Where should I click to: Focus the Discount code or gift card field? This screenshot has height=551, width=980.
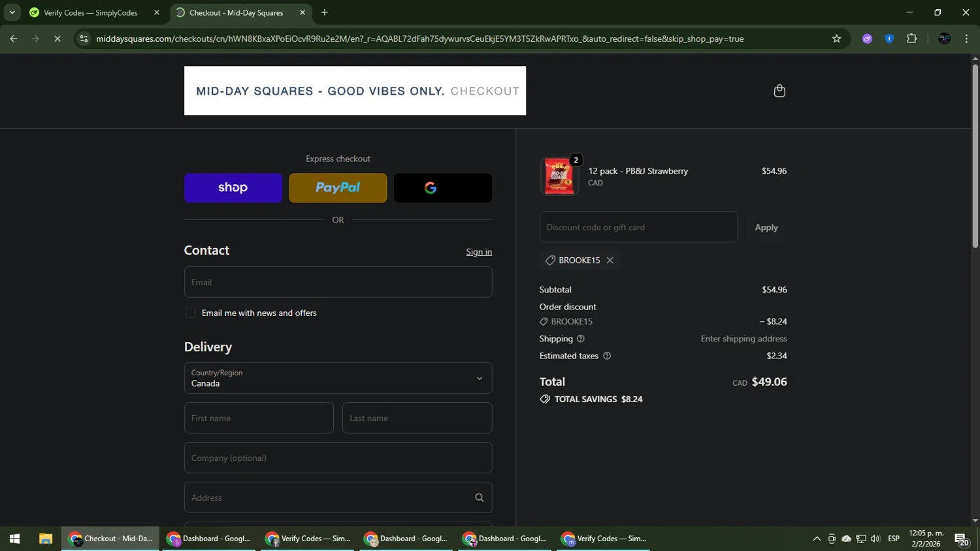(638, 227)
